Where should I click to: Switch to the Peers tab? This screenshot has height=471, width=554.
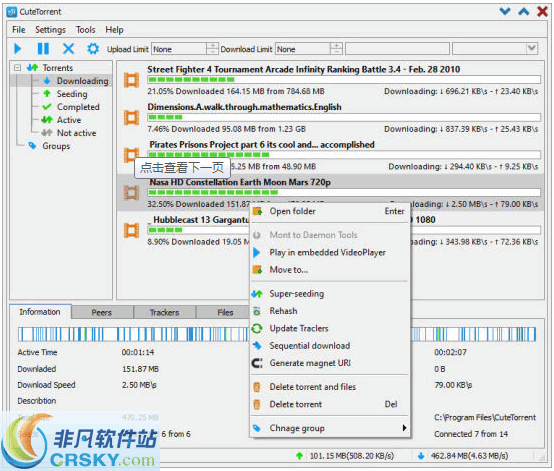point(102,312)
